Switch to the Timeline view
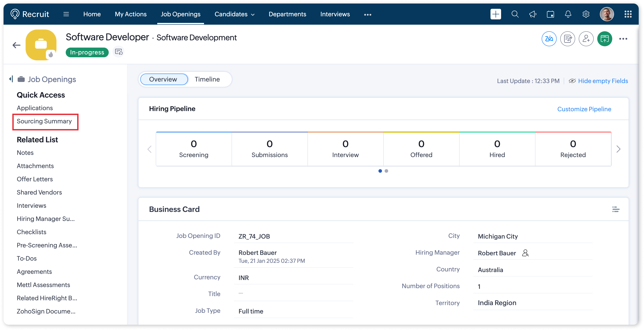644x330 pixels. click(x=207, y=79)
